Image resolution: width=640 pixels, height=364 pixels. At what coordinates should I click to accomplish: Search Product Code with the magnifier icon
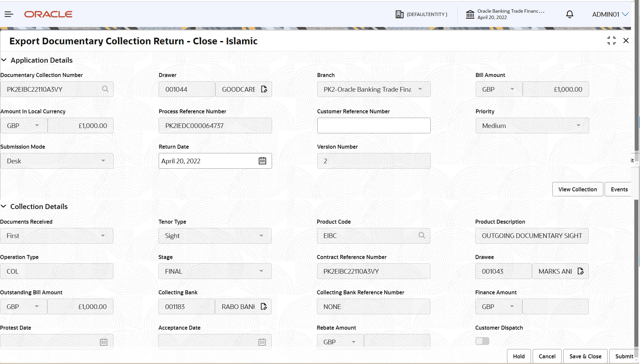click(x=421, y=235)
